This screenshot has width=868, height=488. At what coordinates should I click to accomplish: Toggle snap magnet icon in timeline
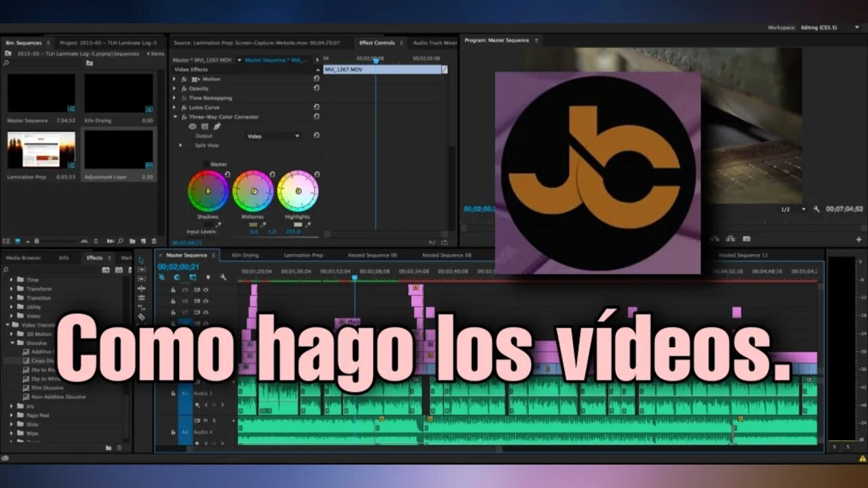click(x=177, y=277)
